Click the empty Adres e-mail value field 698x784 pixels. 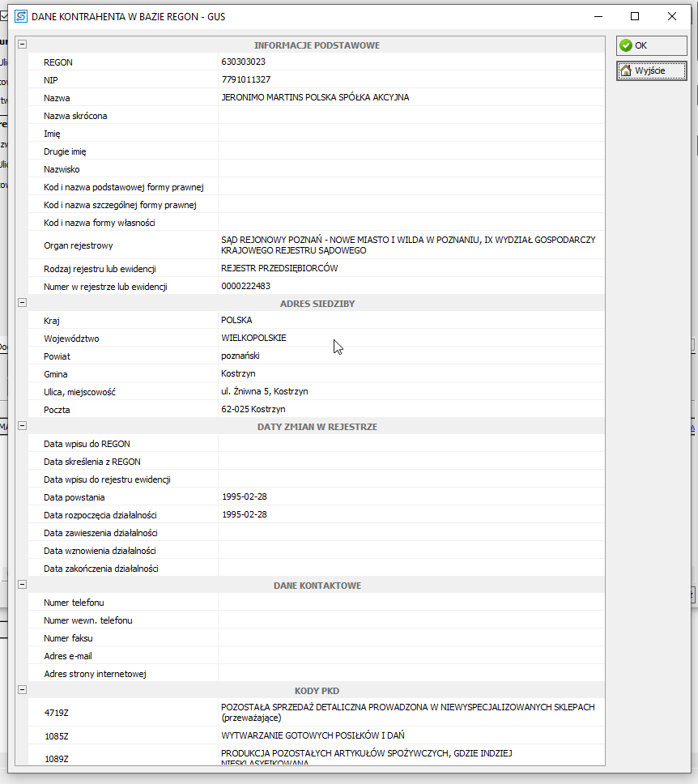click(x=411, y=656)
